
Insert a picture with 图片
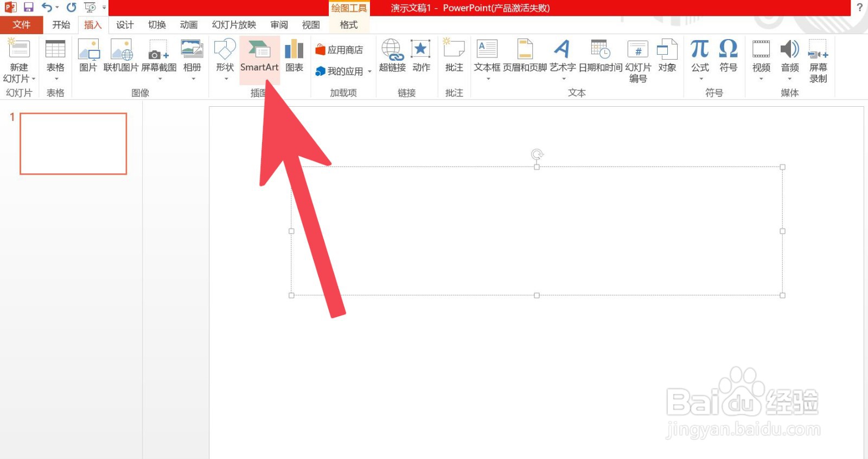[88, 56]
